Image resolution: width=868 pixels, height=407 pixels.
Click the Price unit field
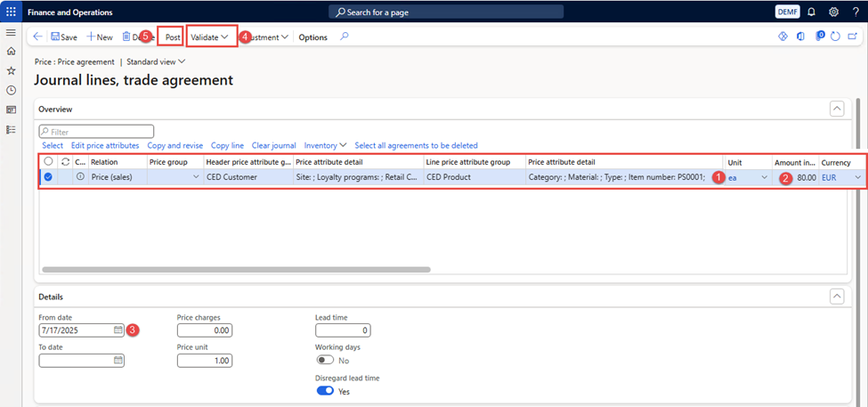click(x=205, y=361)
